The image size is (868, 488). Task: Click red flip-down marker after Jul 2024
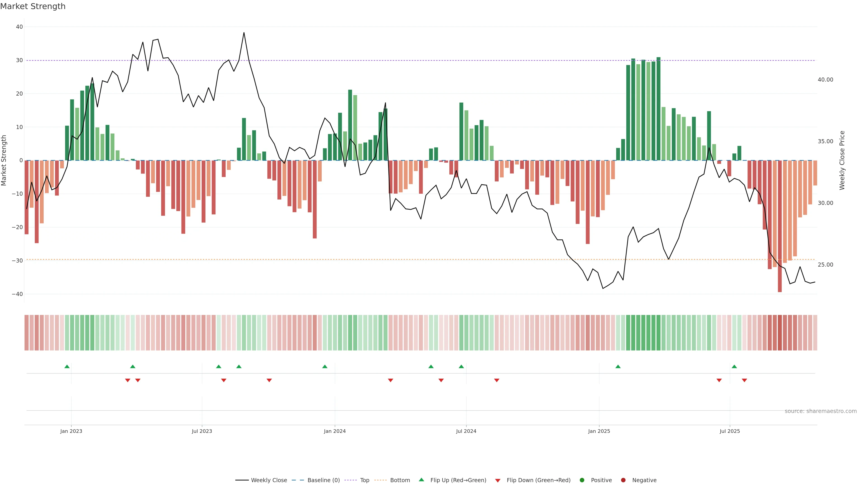497,380
